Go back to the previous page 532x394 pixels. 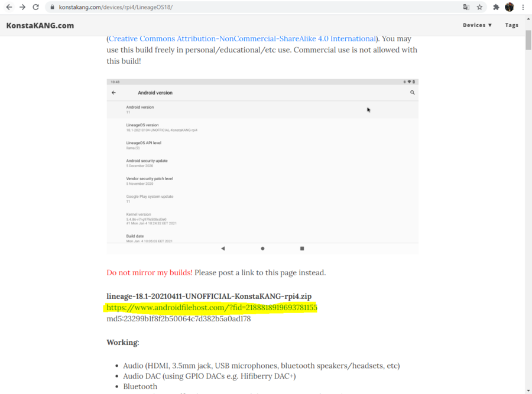[9, 7]
